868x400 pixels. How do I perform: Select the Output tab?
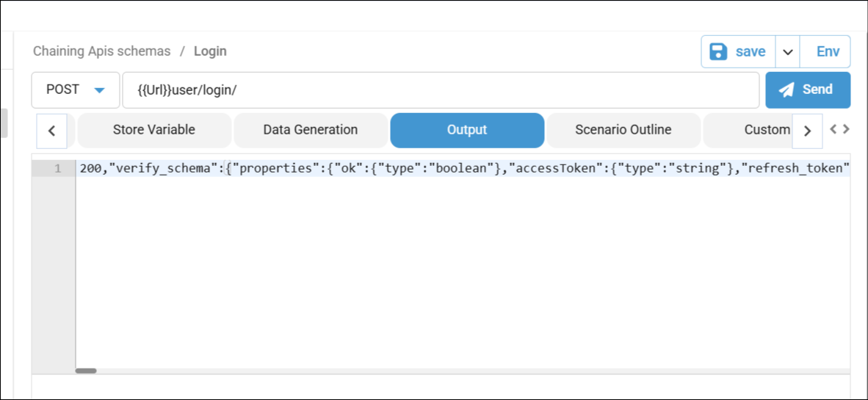[x=467, y=130]
